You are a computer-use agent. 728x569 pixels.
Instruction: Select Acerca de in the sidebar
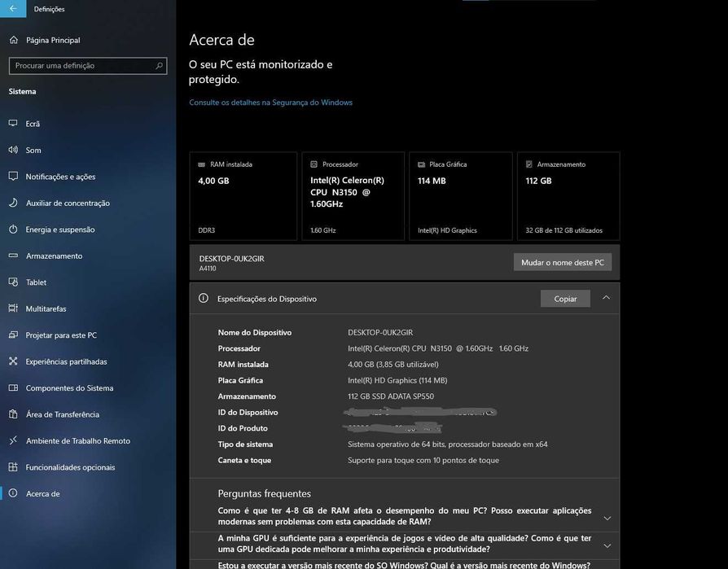click(x=88, y=493)
